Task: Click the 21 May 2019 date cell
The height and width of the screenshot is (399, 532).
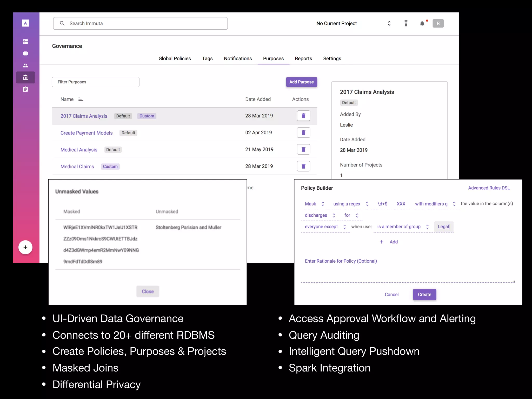Action: point(259,150)
